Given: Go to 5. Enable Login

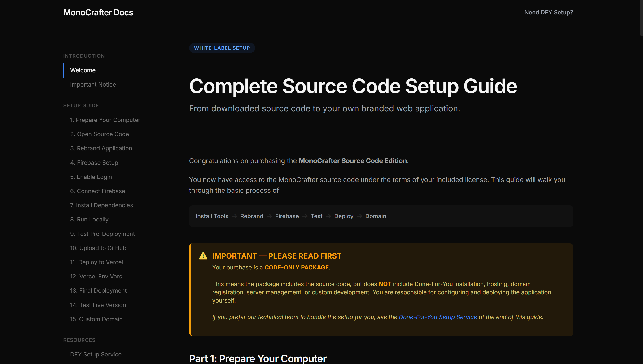Looking at the screenshot, I should [x=91, y=177].
